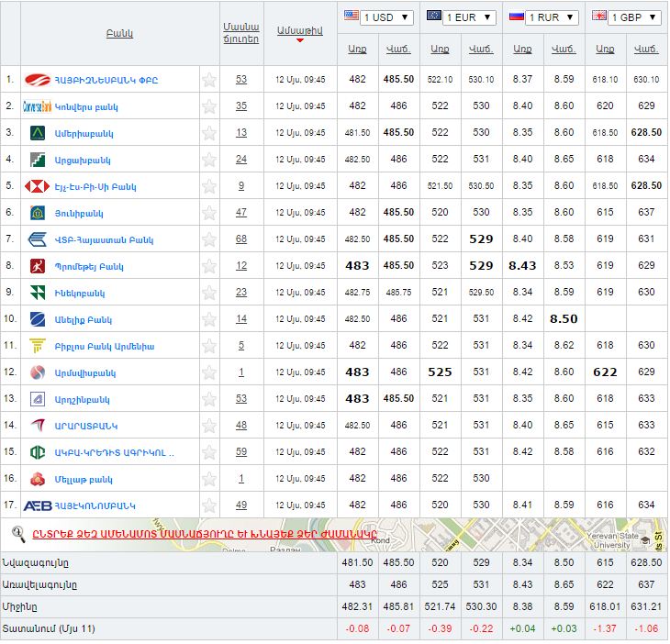Screen dimensions: 670x644
Task: Click the map banner below the table
Action: click(459, 534)
